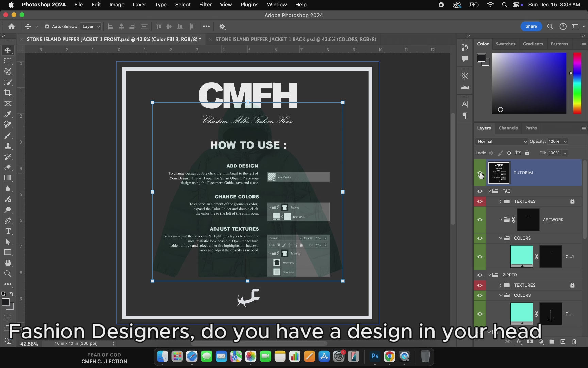Select the Eraser tool
The image size is (588, 368).
(x=7, y=167)
